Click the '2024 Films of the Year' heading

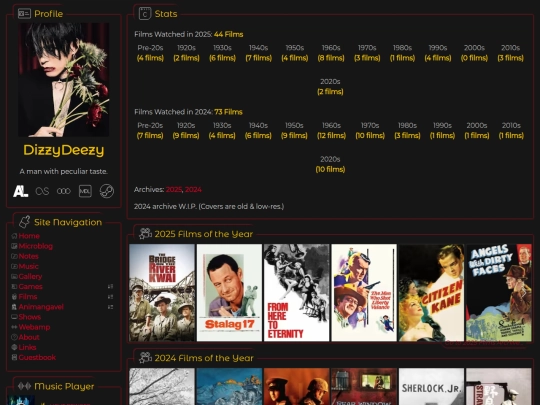click(204, 358)
